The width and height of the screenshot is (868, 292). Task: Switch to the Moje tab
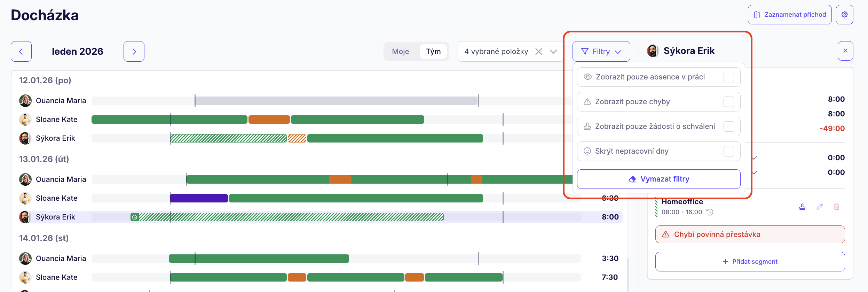pos(400,52)
